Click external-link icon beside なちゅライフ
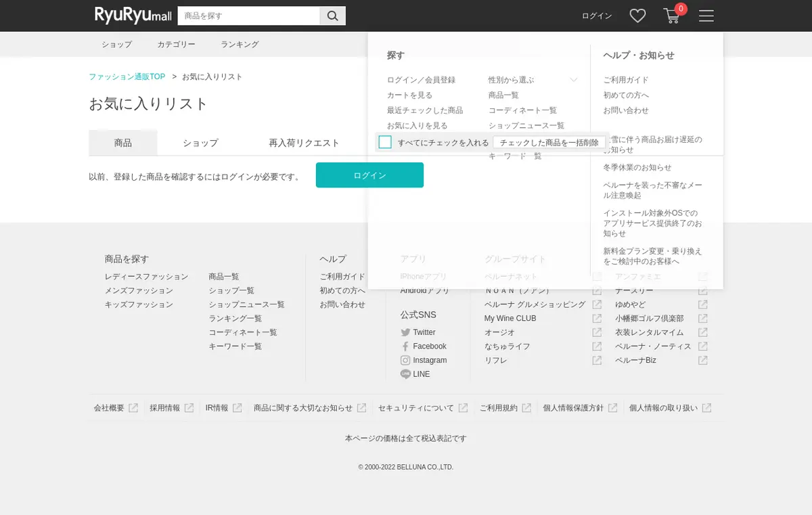812x515 pixels. [597, 346]
